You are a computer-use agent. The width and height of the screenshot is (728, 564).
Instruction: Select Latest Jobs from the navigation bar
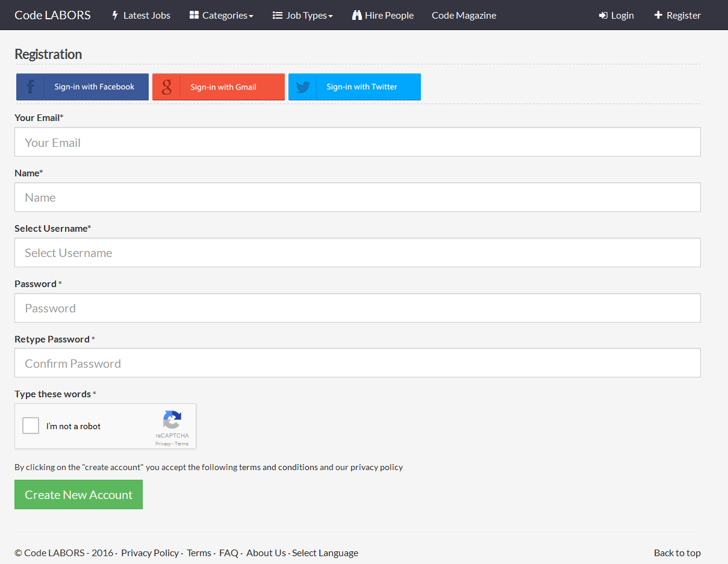click(x=146, y=15)
